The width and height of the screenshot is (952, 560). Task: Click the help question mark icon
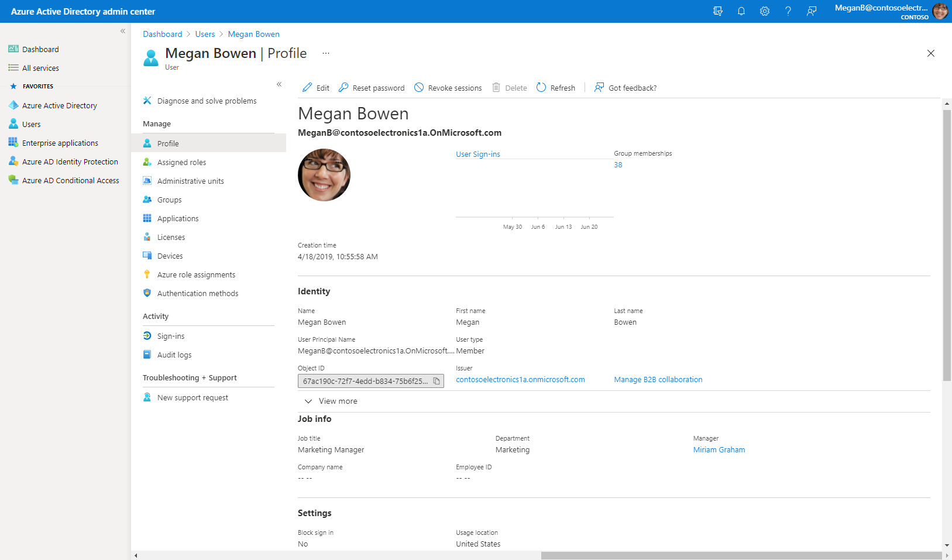788,11
